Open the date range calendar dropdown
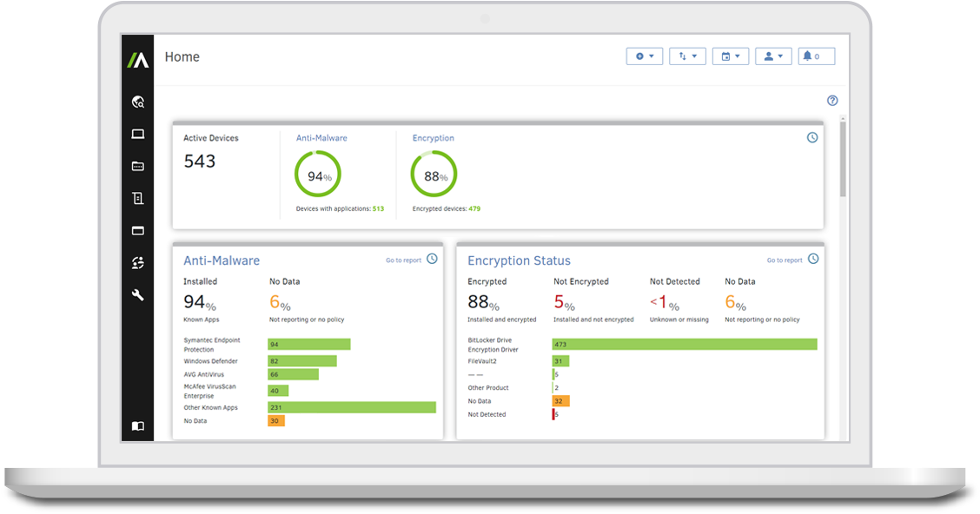Screen dimensions: 980x514 click(x=730, y=56)
